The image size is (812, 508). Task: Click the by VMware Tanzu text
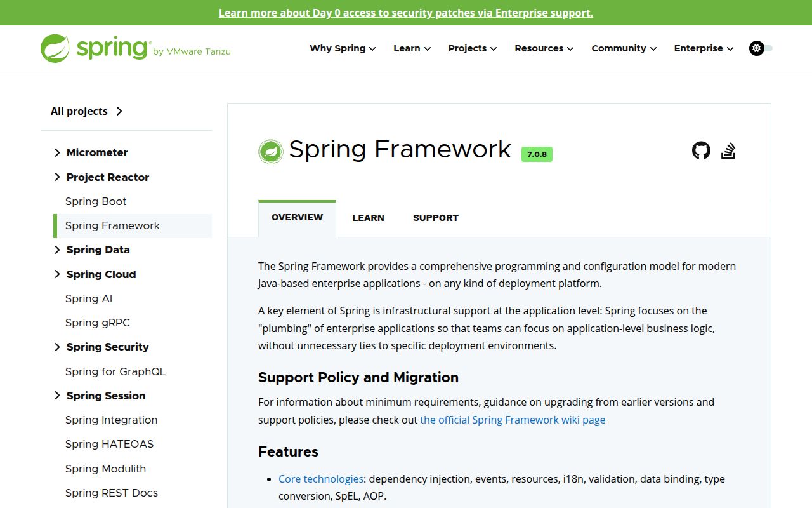point(192,51)
